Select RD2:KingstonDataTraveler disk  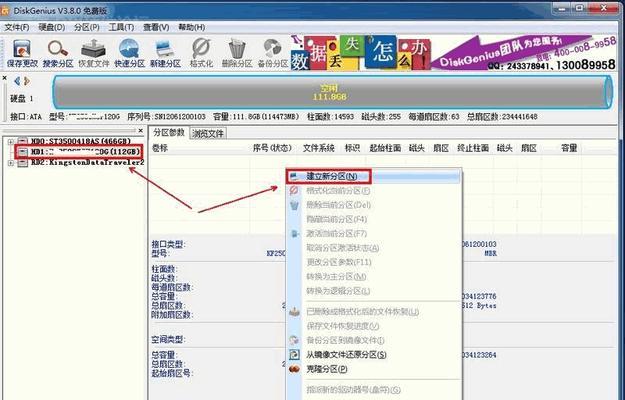87,163
